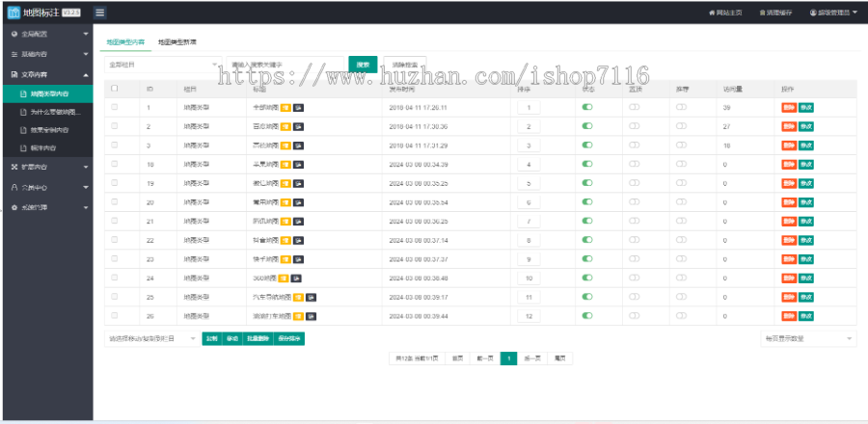This screenshot has width=868, height=424.
Task: Expand the 扩展内容 sidebar menu
Action: coord(46,167)
